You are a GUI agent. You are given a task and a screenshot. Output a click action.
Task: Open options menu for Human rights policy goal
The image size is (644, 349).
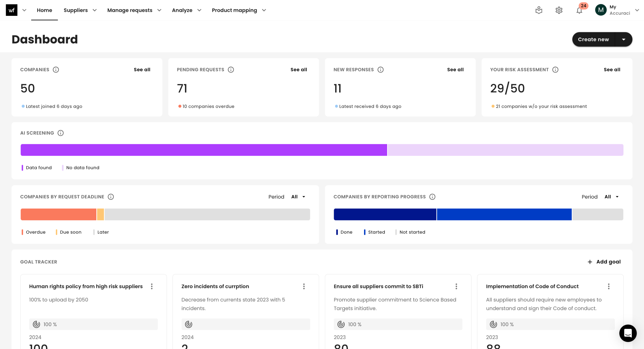[x=152, y=286]
